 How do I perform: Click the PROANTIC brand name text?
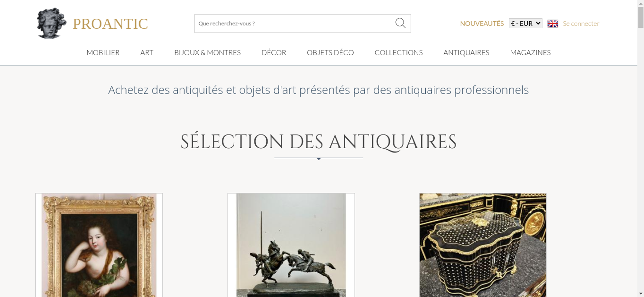[x=110, y=24]
